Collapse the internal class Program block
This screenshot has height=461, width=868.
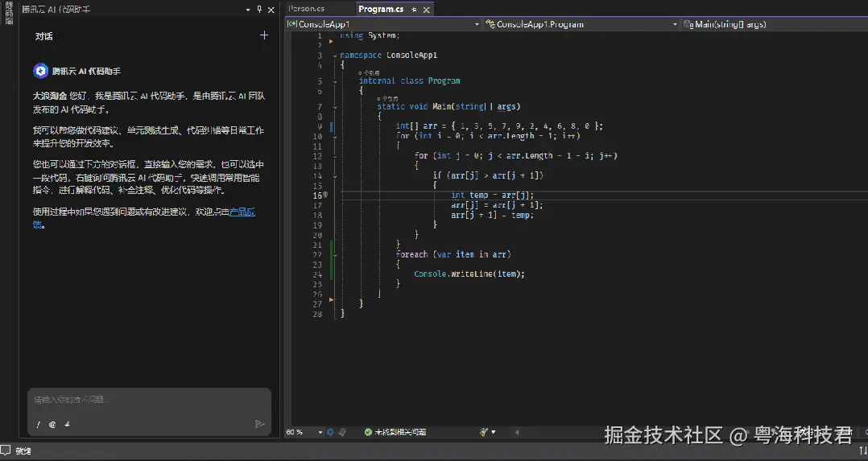point(335,80)
